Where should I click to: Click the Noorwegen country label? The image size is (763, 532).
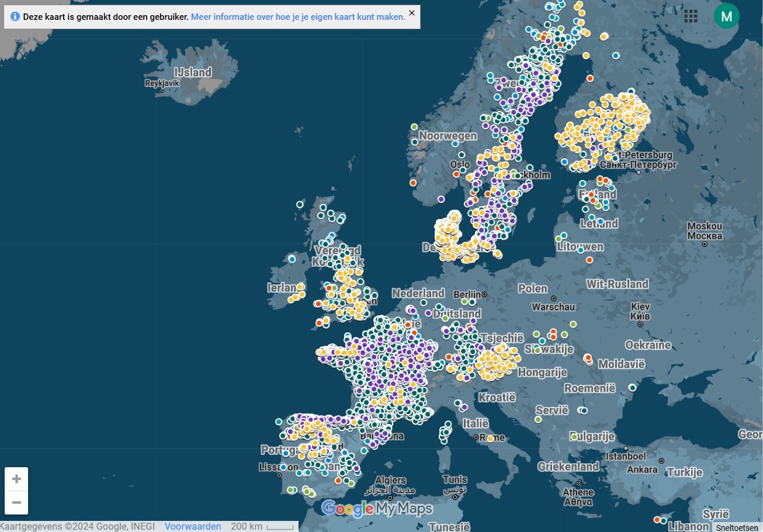448,135
